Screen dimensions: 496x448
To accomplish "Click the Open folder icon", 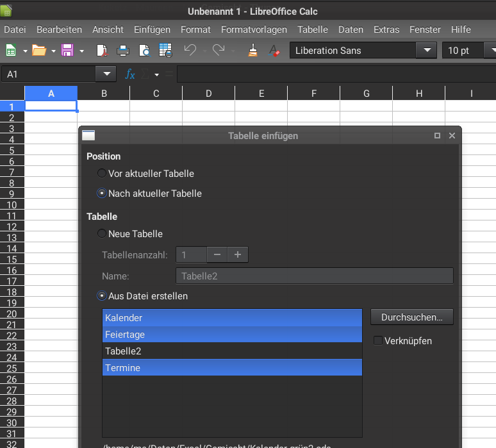I will point(39,50).
